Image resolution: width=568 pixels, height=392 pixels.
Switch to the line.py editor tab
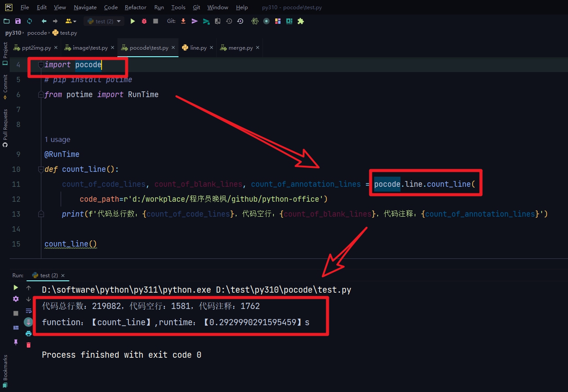tap(198, 48)
